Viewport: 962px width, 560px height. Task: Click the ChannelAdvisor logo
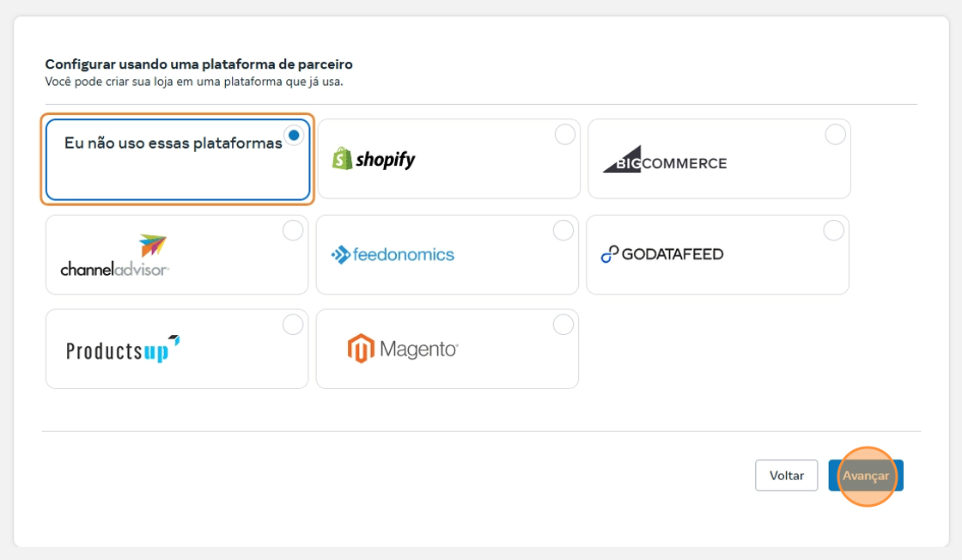pos(114,255)
